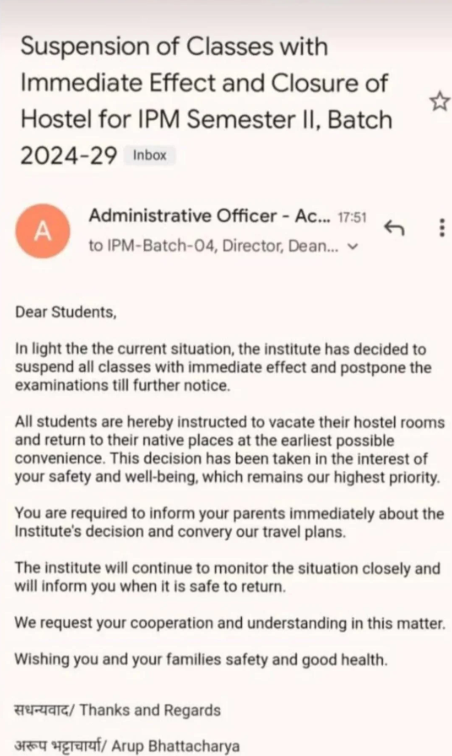452x756 pixels.
Task: Select the 'We request your cooperation' line
Action: [x=230, y=623]
